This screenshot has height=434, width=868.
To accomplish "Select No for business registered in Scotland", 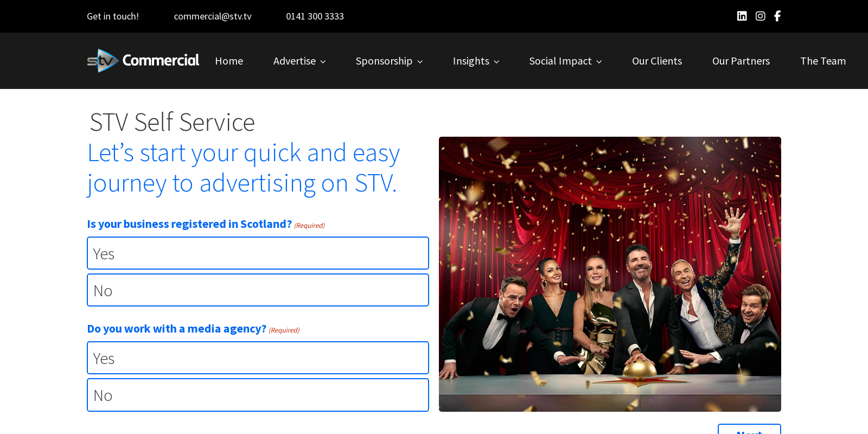I will pos(258,290).
